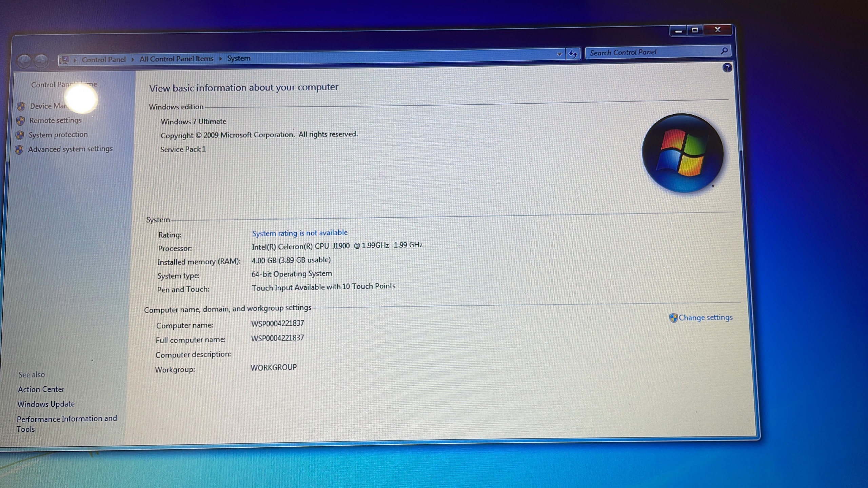Screen dimensions: 868x488
Task: Open System protection
Action: click(x=58, y=135)
